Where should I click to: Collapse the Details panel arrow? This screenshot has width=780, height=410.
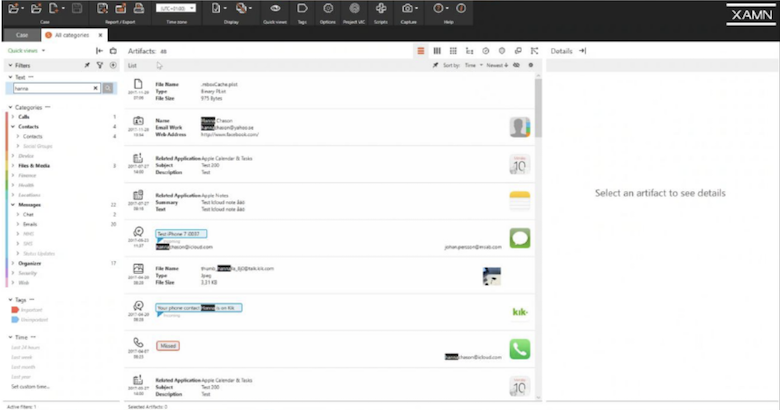pos(583,51)
